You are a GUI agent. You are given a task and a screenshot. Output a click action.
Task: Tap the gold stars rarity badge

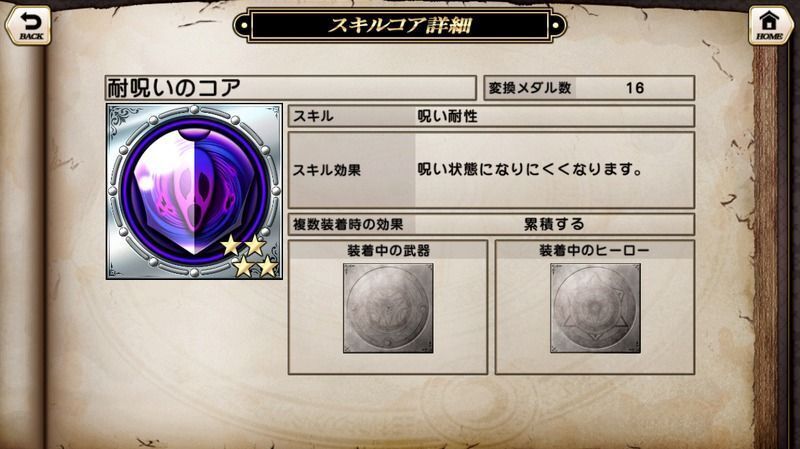(250, 256)
